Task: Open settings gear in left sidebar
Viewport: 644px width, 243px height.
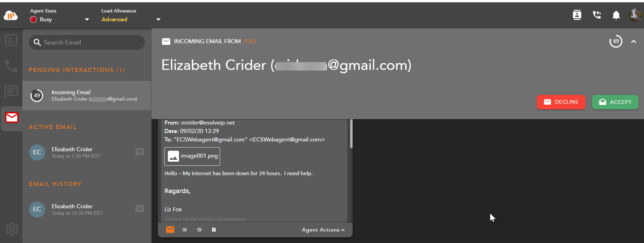Action: click(x=12, y=229)
